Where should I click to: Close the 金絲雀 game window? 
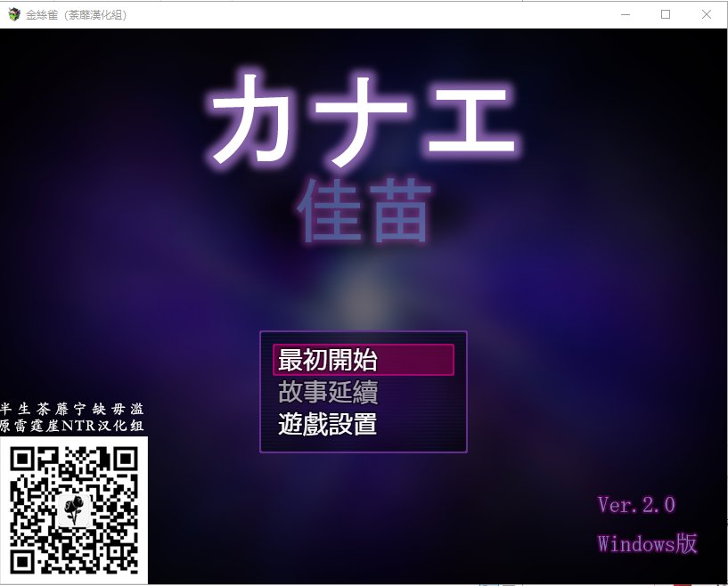(706, 14)
